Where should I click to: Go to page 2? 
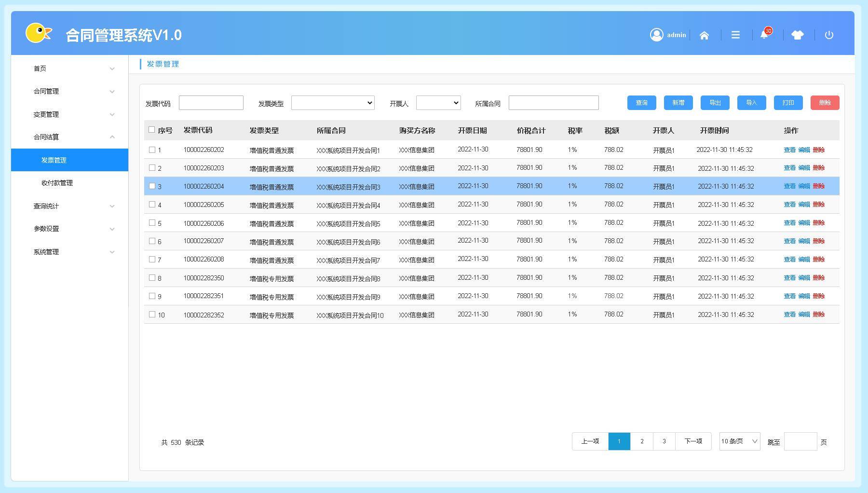pos(642,441)
